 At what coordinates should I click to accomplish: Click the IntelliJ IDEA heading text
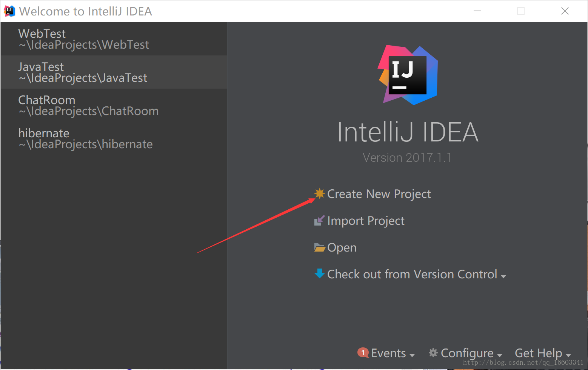tap(408, 132)
